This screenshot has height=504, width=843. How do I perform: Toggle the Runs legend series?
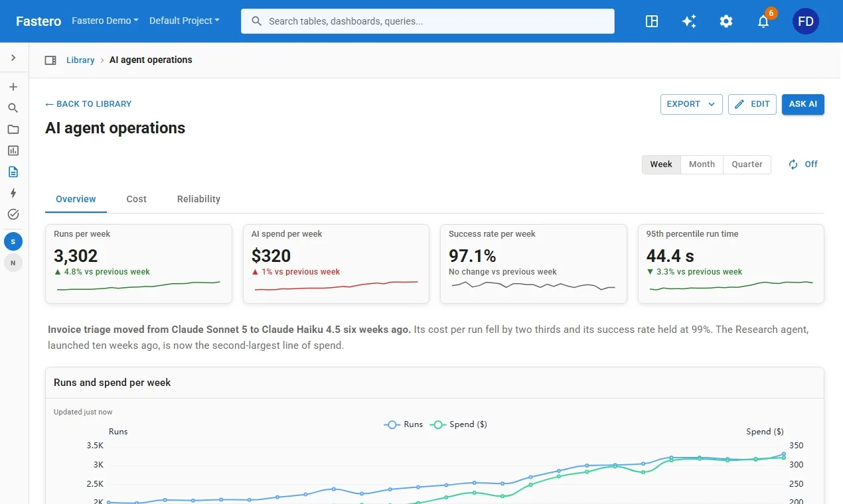click(404, 424)
